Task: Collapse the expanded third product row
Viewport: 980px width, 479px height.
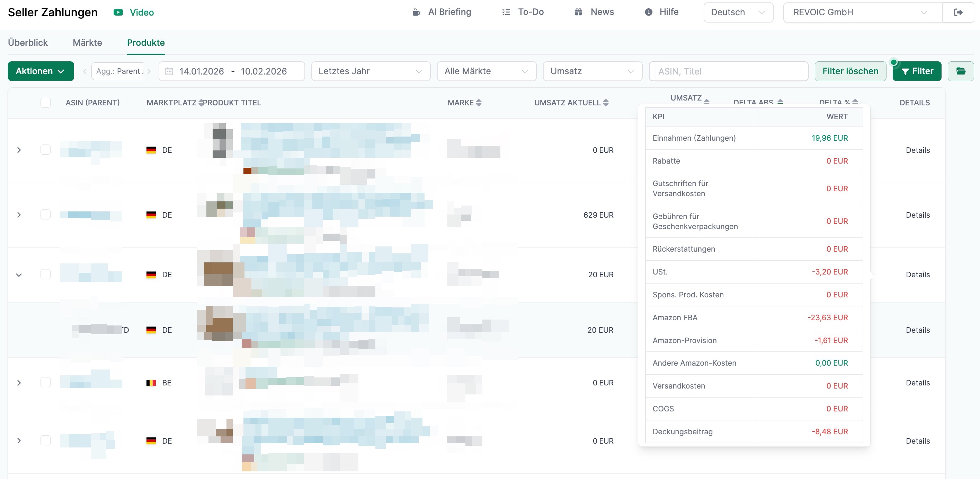Action: (19, 274)
